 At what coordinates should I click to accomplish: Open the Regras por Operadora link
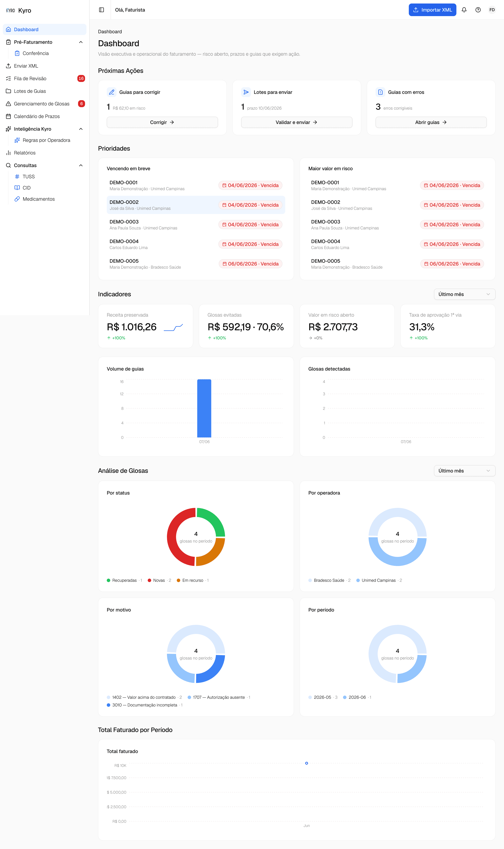coord(49,140)
